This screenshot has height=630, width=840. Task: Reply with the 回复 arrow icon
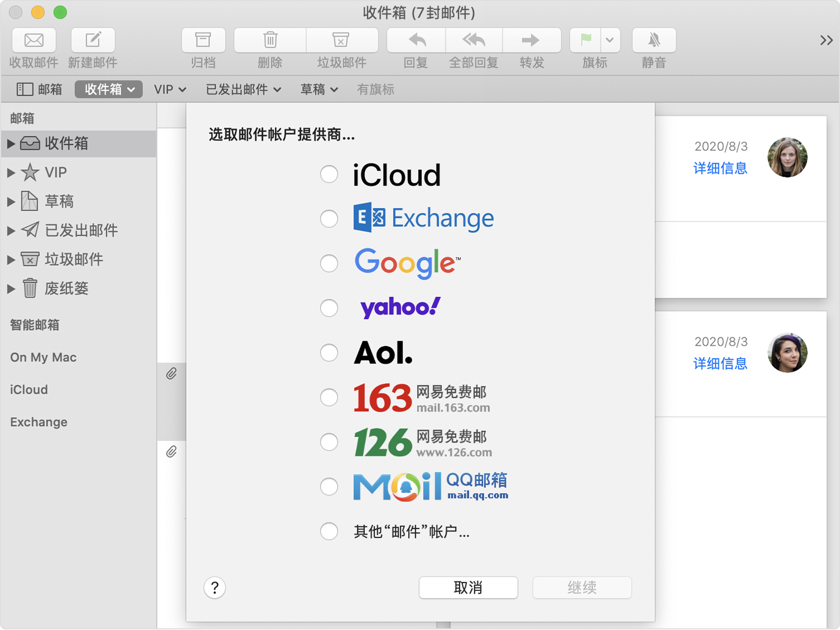click(417, 40)
